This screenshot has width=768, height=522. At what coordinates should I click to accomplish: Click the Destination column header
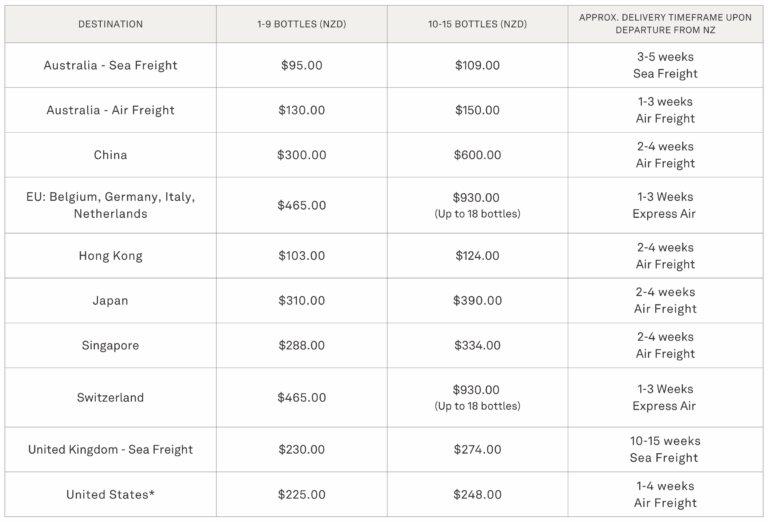pos(110,24)
